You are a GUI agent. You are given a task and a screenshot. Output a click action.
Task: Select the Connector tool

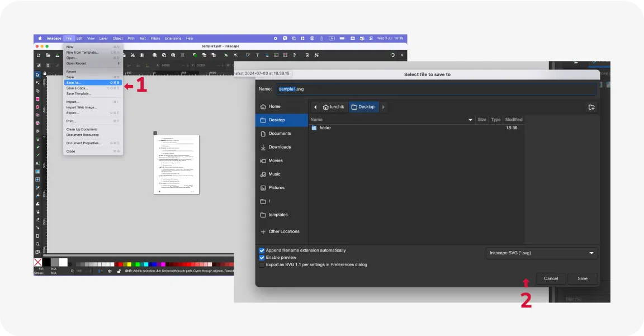tap(37, 228)
